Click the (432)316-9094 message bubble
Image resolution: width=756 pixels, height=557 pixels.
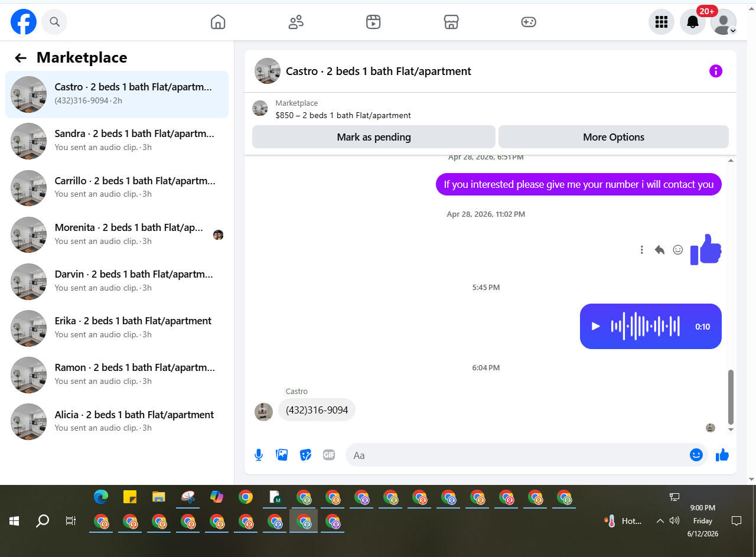[x=317, y=410]
